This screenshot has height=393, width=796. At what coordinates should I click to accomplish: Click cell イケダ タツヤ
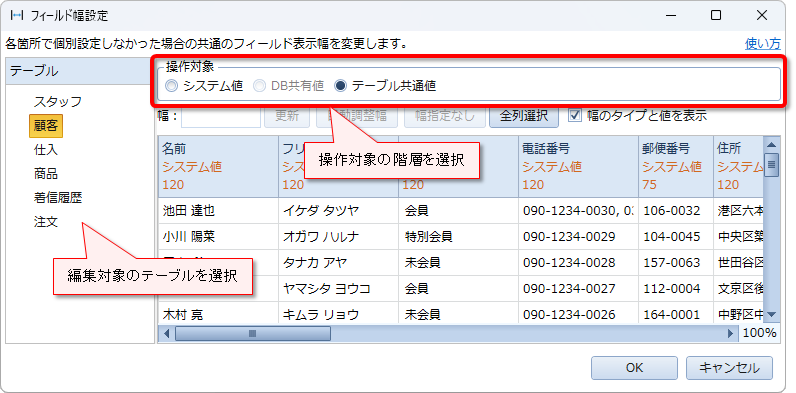339,211
